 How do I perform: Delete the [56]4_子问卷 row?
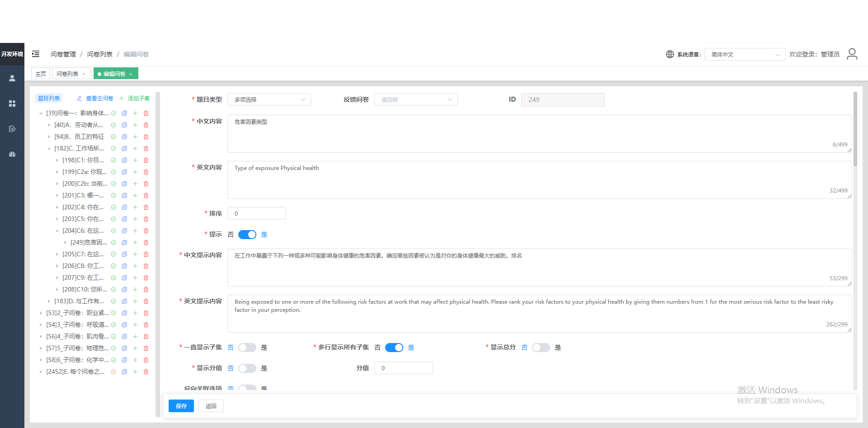click(146, 336)
